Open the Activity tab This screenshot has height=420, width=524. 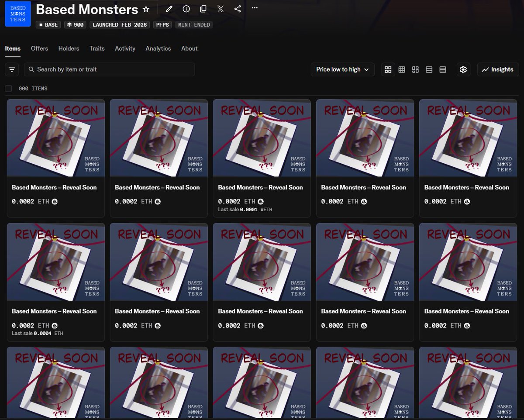[x=125, y=48]
